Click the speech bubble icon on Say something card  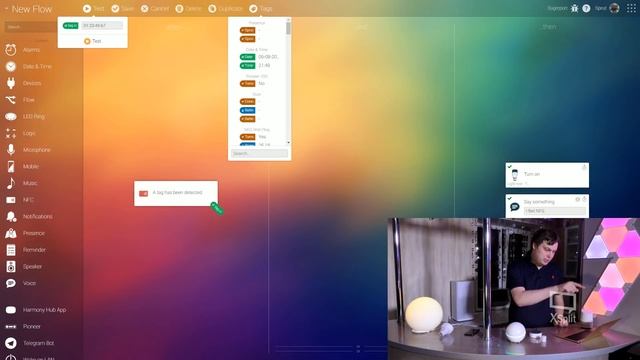click(515, 207)
